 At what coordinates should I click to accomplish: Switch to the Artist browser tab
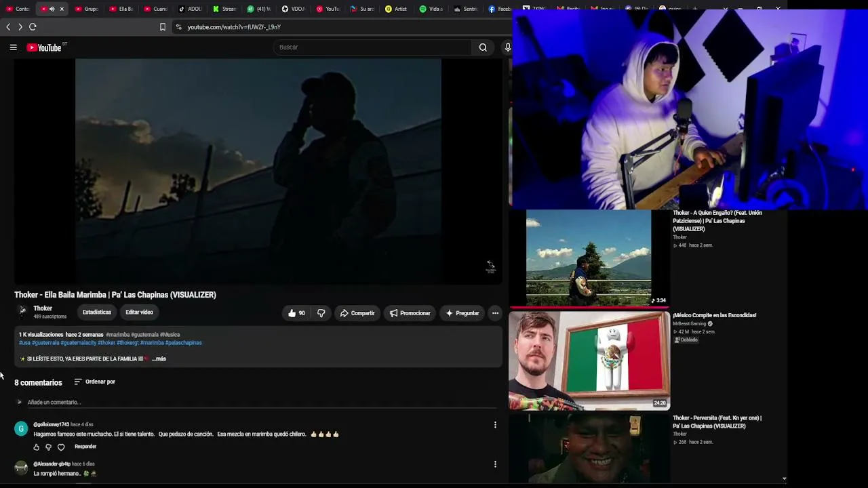[396, 9]
